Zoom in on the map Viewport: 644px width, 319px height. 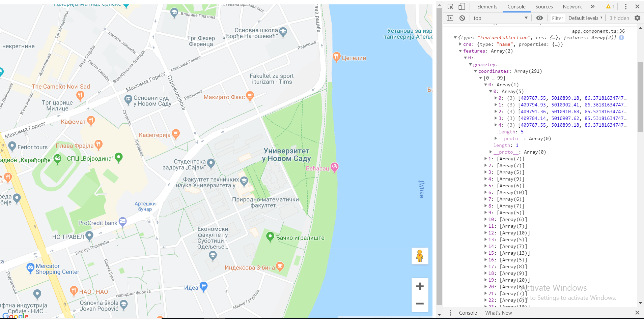pos(420,286)
